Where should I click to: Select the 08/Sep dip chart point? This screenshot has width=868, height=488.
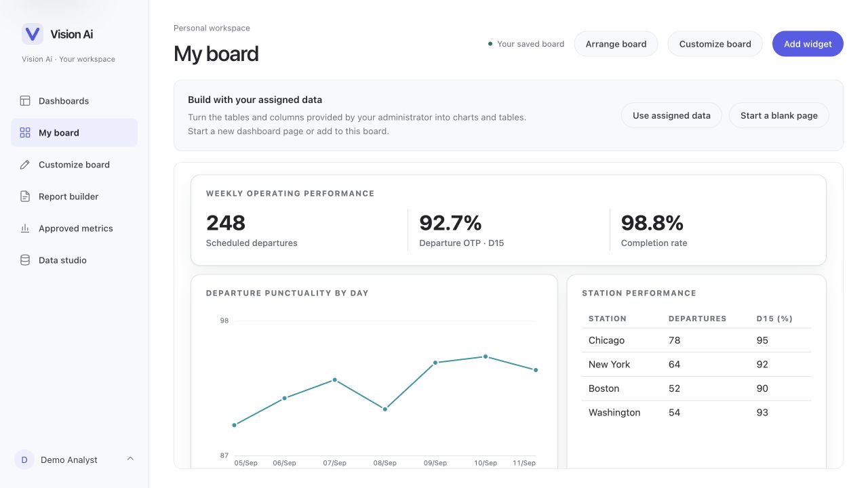point(385,409)
